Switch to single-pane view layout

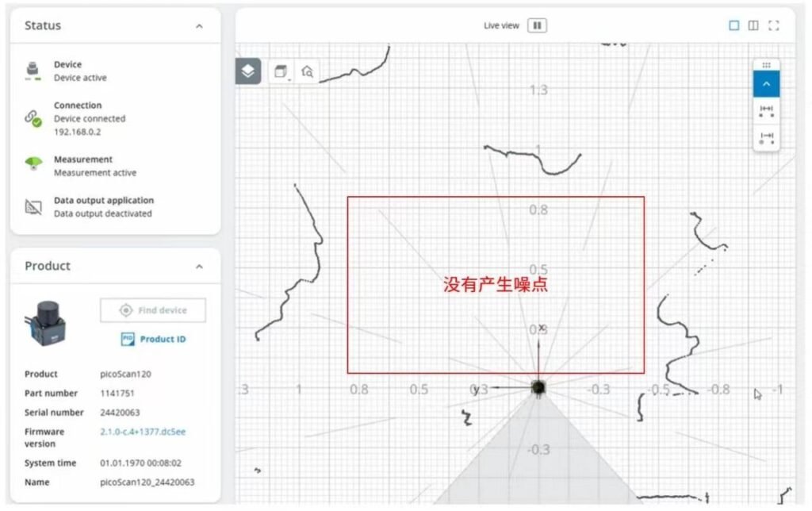(x=733, y=25)
